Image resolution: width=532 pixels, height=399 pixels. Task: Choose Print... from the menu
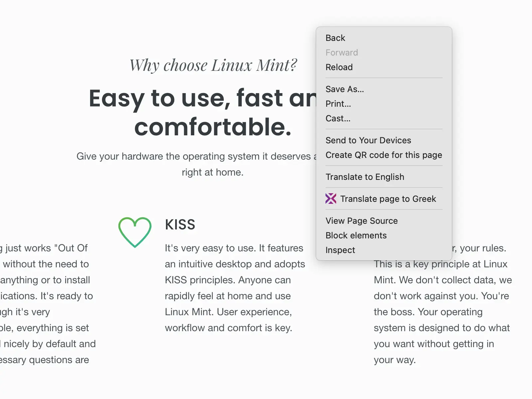point(338,104)
